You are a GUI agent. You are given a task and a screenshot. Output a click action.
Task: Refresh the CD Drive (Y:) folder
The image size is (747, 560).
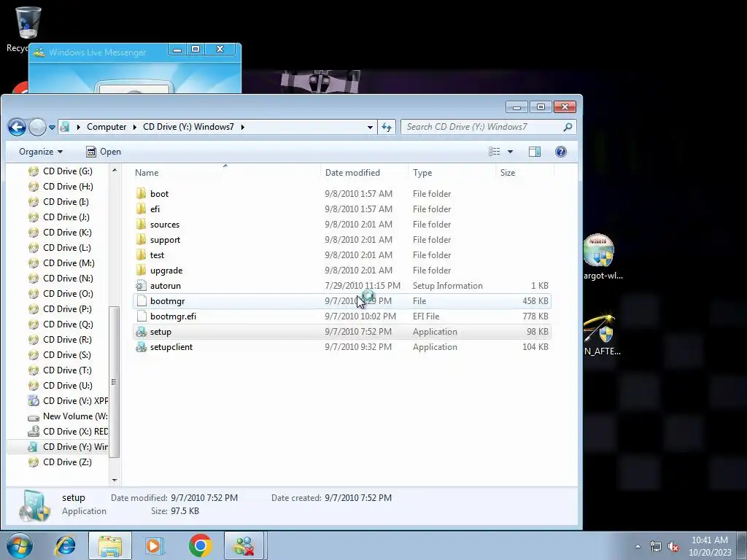(x=387, y=127)
